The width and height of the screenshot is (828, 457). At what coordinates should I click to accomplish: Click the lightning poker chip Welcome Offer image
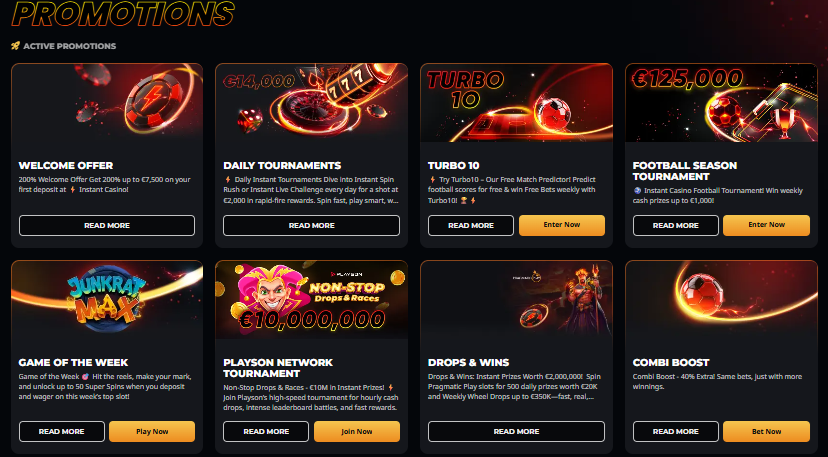pos(107,102)
